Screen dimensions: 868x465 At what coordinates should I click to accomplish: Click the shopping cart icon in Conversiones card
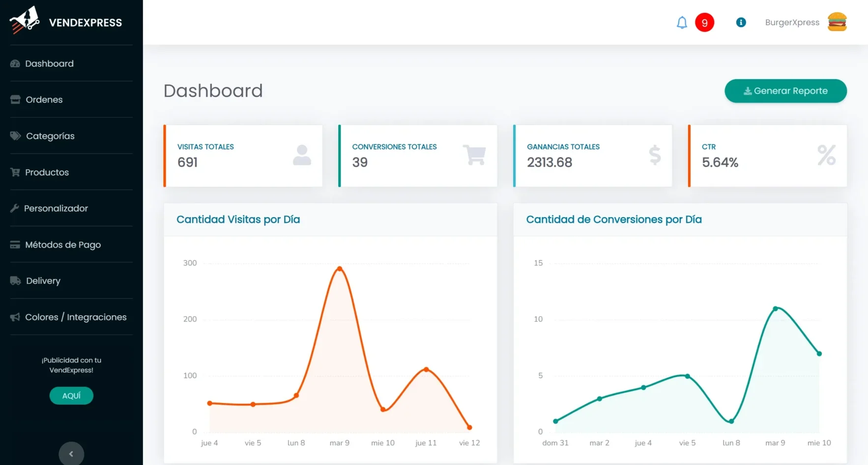coord(474,155)
